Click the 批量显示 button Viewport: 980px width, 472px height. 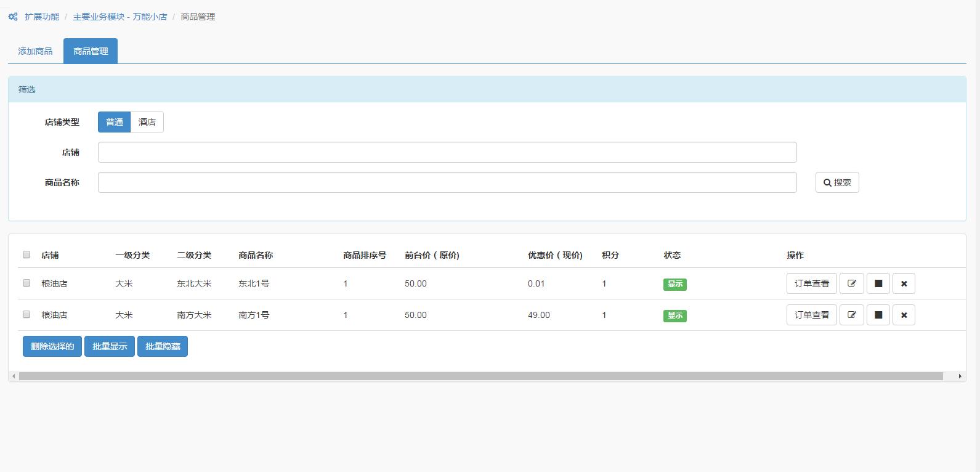(x=110, y=346)
